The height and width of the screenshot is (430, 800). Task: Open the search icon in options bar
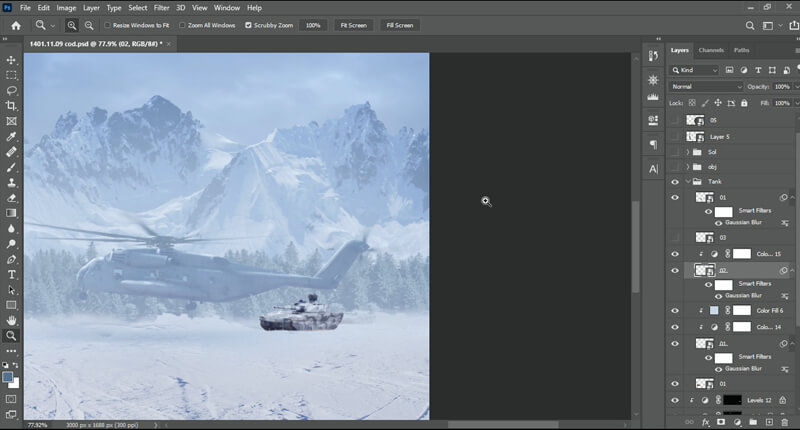click(749, 26)
